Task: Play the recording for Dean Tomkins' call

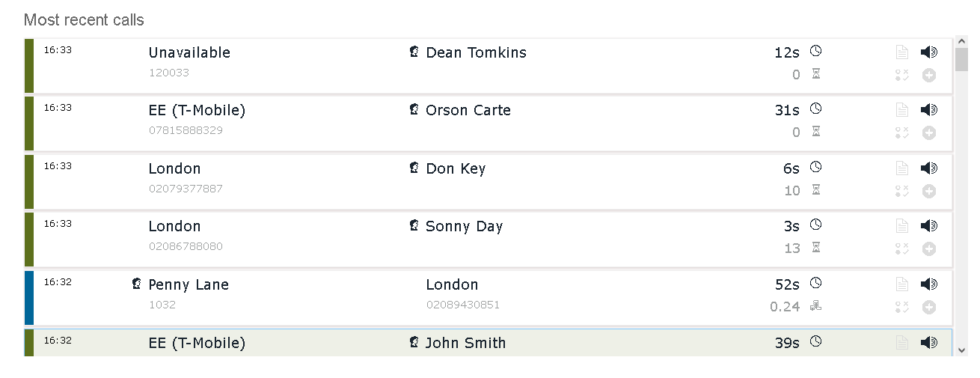Action: point(928,52)
